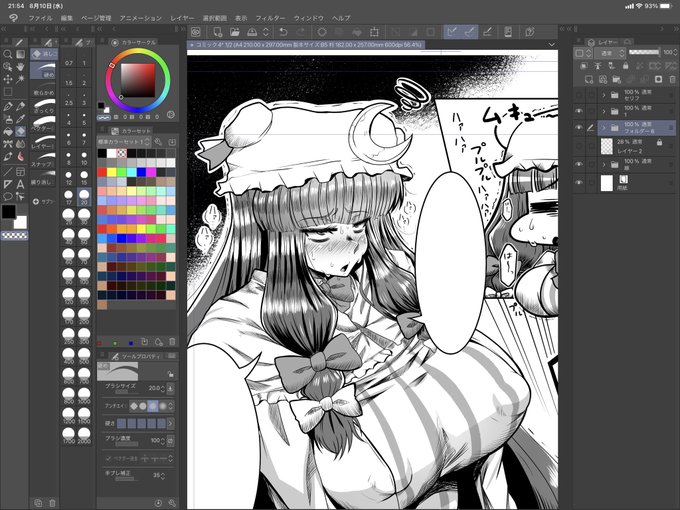Choose brush size preset 10
The height and width of the screenshot is (510, 680).
tap(84, 158)
